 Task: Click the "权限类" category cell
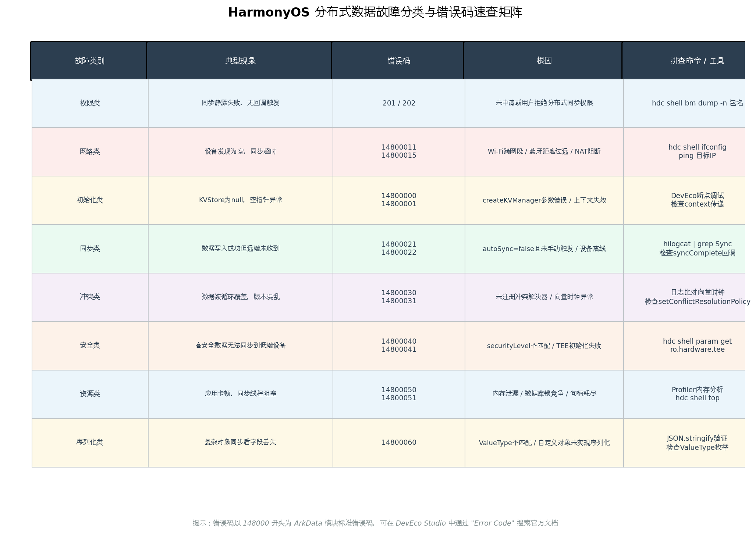[90, 103]
